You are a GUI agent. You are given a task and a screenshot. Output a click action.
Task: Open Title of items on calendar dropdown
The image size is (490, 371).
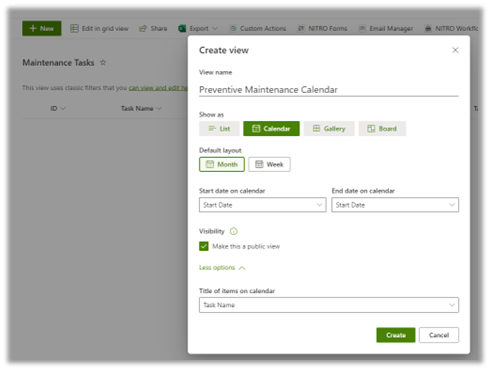tap(329, 305)
